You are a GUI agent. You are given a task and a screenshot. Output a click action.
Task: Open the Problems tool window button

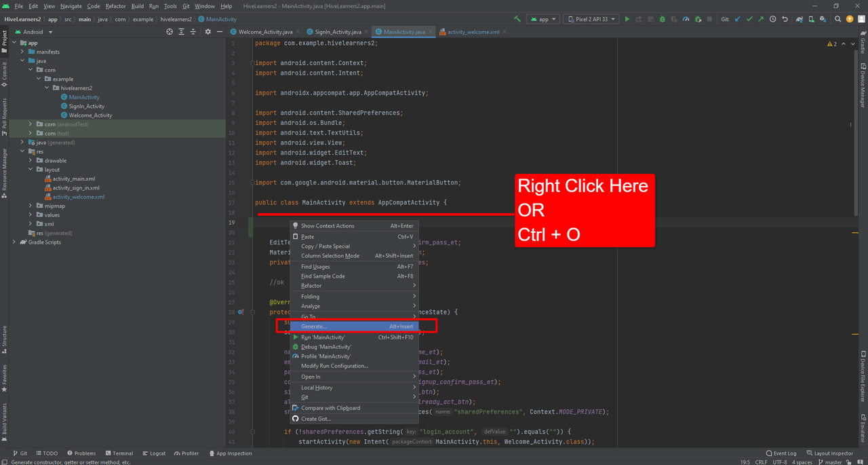pos(81,453)
